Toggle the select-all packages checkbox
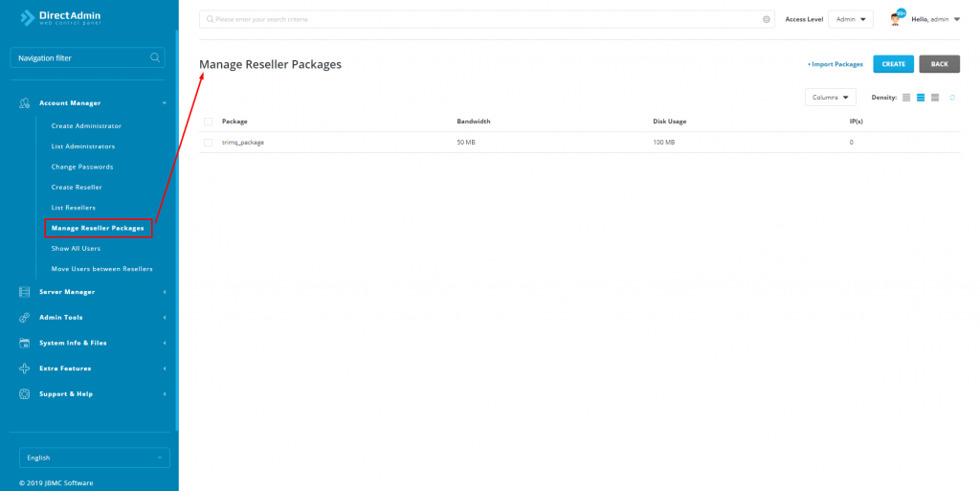980x491 pixels. pyautogui.click(x=208, y=122)
